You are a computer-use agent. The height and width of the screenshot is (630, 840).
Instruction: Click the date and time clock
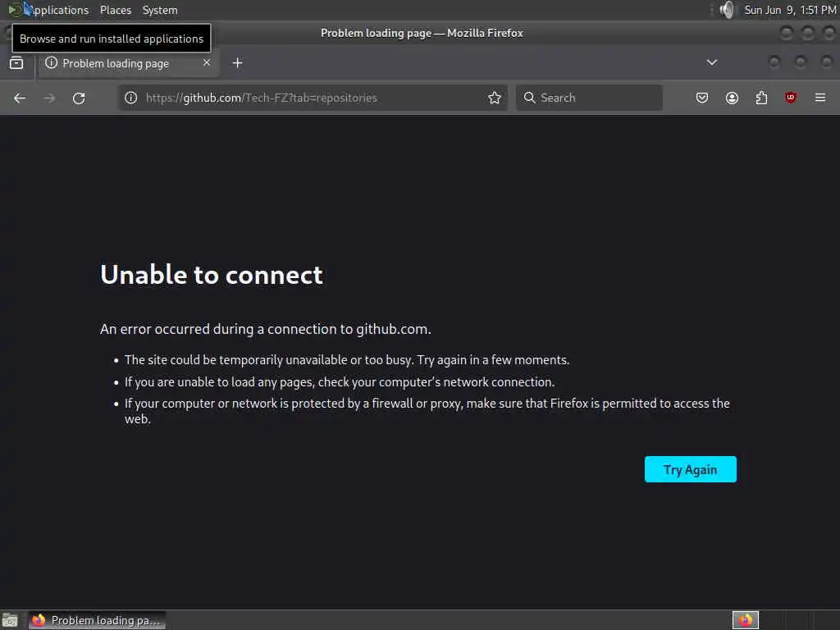click(x=790, y=10)
